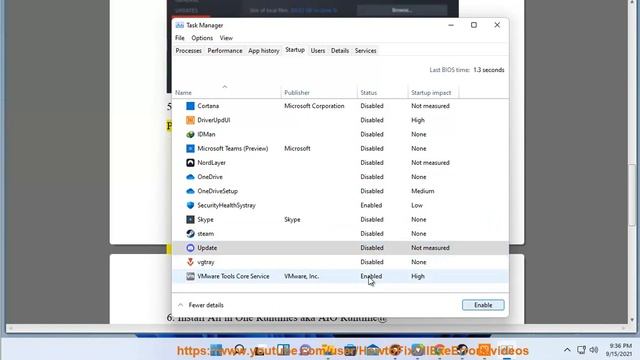
Task: Click the Enable button
Action: click(483, 305)
